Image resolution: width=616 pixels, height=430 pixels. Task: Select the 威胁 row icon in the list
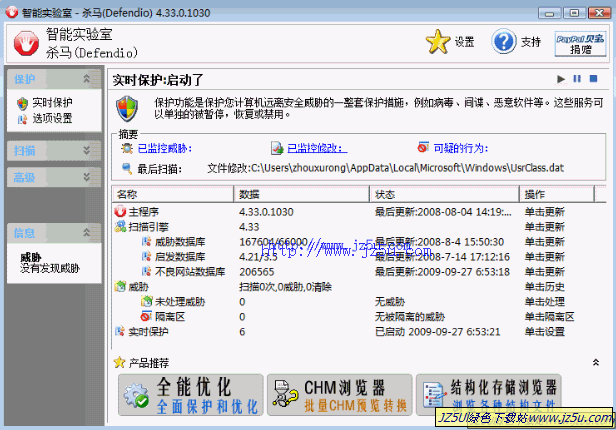tap(120, 287)
